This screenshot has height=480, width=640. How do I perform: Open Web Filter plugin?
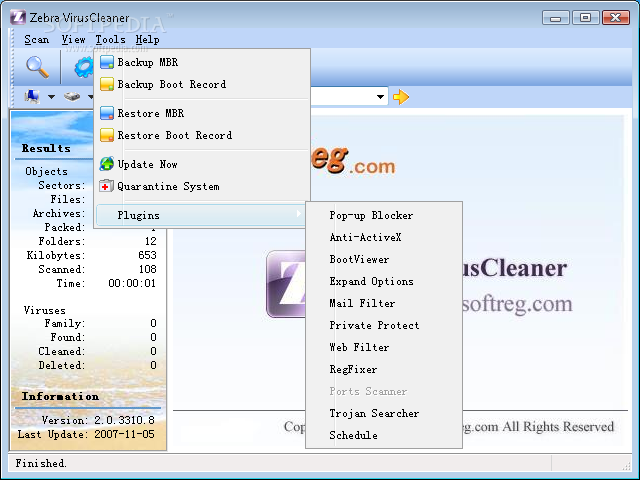[x=384, y=347]
